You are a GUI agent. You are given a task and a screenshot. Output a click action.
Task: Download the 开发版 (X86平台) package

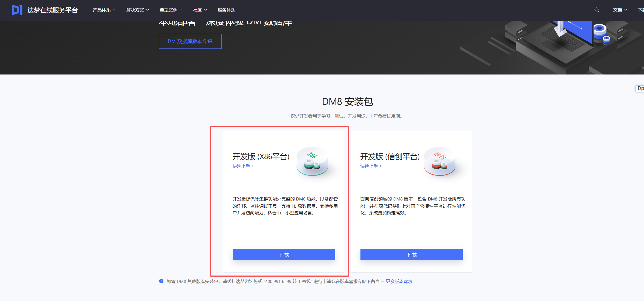point(284,254)
